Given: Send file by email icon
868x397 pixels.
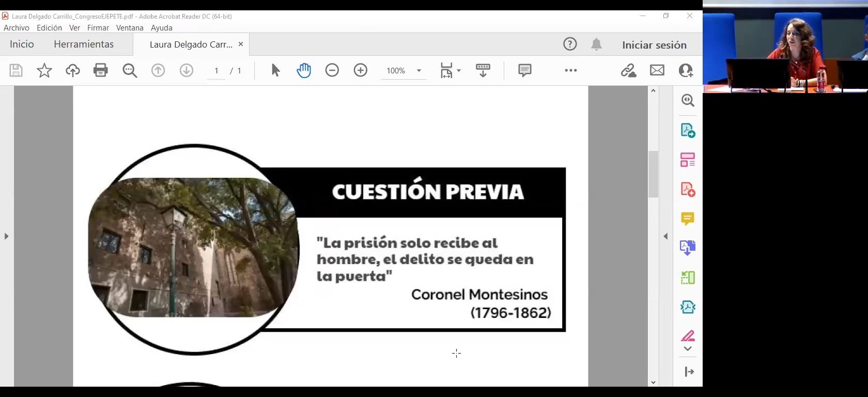Looking at the screenshot, I should pos(657,70).
